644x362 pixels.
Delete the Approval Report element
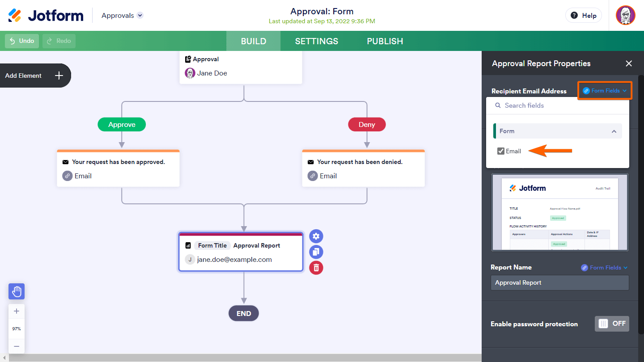point(316,268)
